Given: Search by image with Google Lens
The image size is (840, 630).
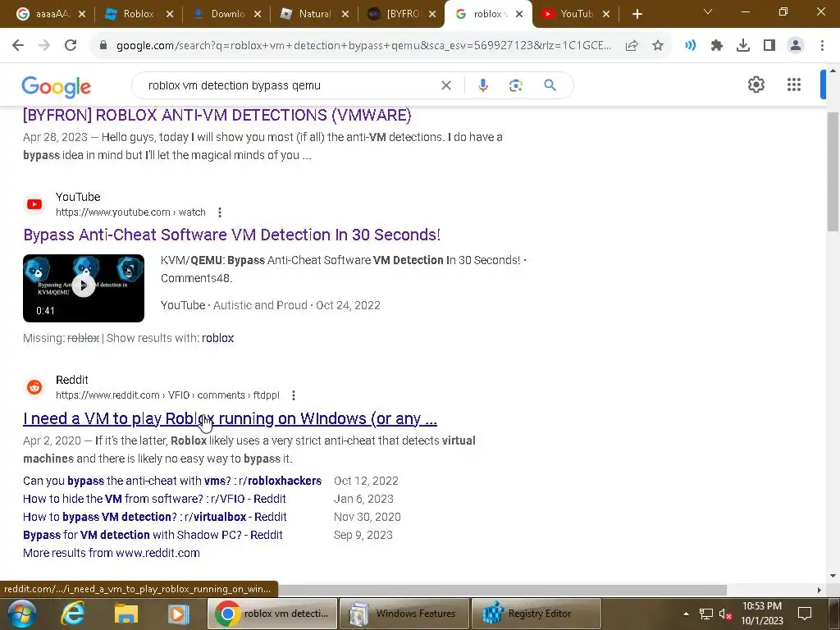Looking at the screenshot, I should click(515, 85).
